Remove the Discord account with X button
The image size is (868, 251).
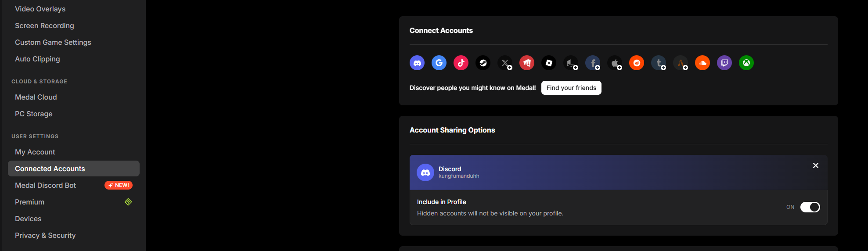[816, 165]
